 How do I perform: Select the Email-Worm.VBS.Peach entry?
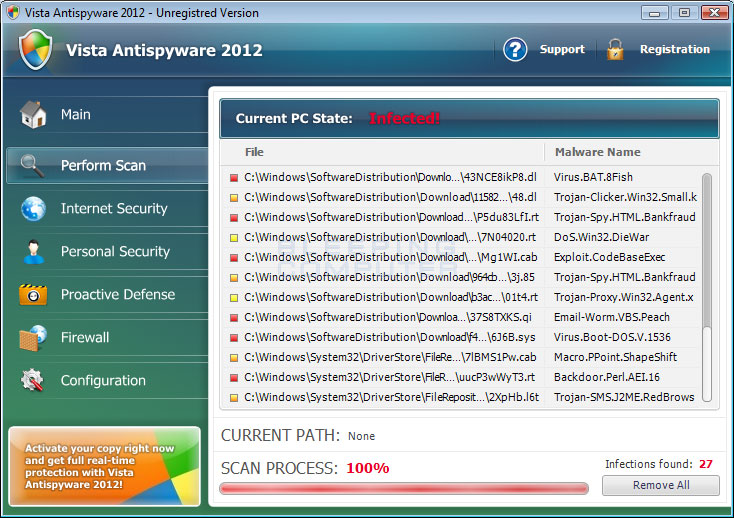pyautogui.click(x=612, y=317)
